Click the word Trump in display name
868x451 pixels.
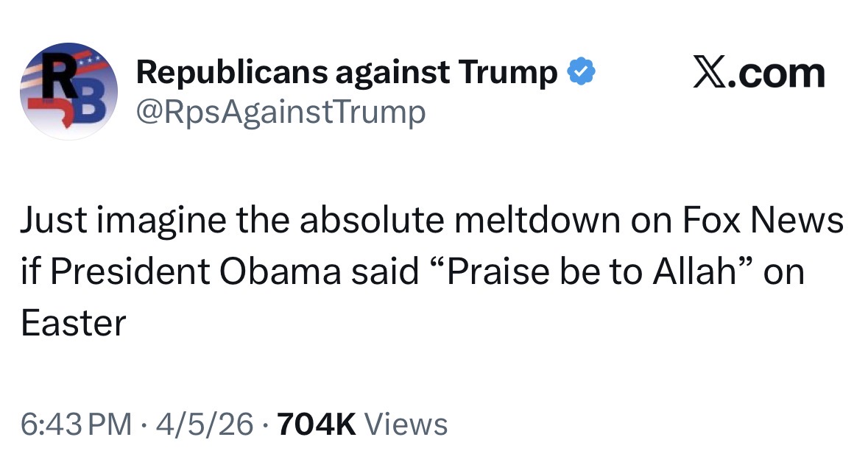pyautogui.click(x=508, y=72)
